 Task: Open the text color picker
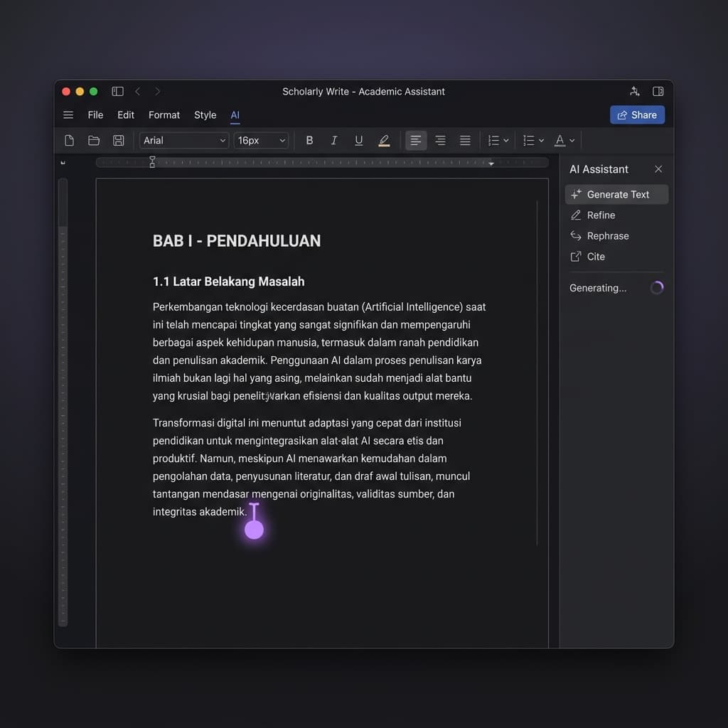coord(564,141)
